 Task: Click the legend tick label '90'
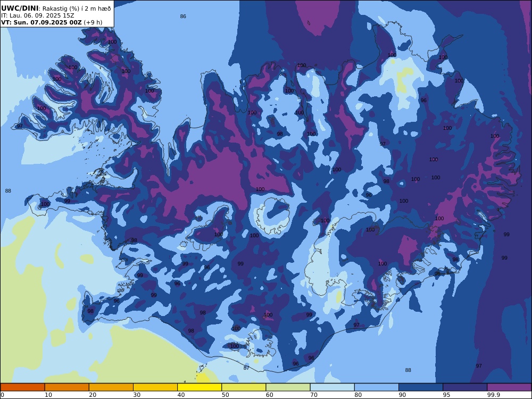click(402, 395)
